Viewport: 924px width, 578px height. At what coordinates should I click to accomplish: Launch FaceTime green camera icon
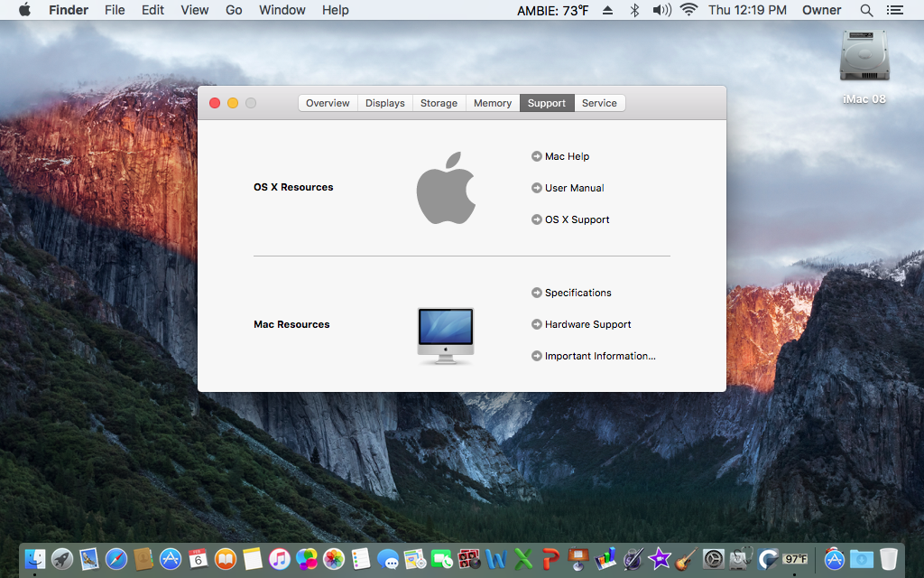(x=442, y=558)
